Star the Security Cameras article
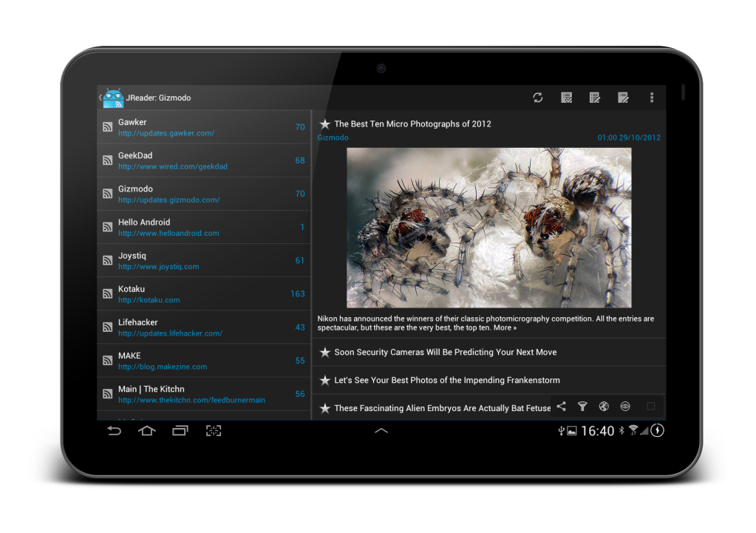 pyautogui.click(x=325, y=352)
